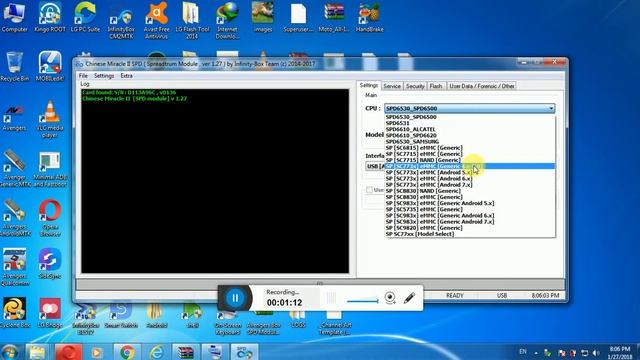
Task: Choose SP [SC773x] eMMC [Android 5.x] option
Action: 469,172
